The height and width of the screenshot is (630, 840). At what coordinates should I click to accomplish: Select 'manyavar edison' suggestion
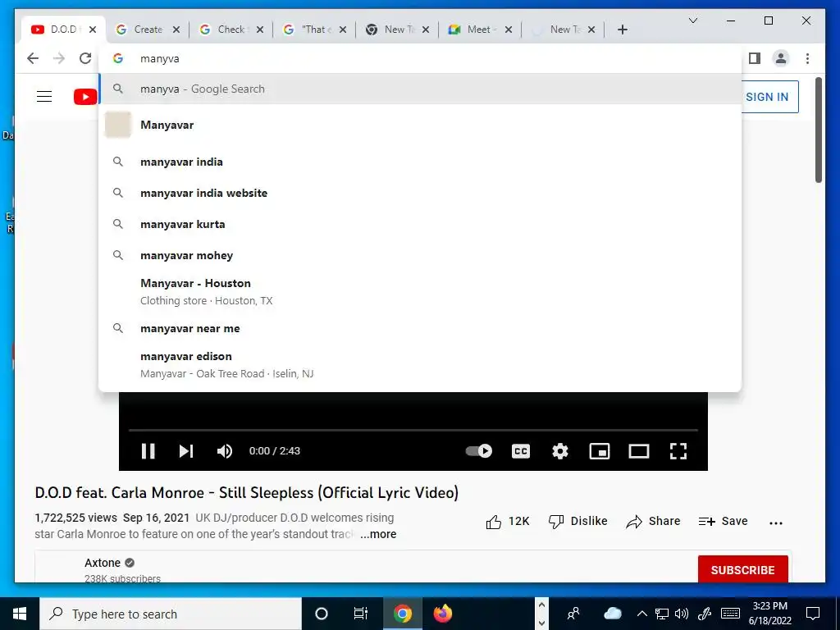pyautogui.click(x=420, y=364)
